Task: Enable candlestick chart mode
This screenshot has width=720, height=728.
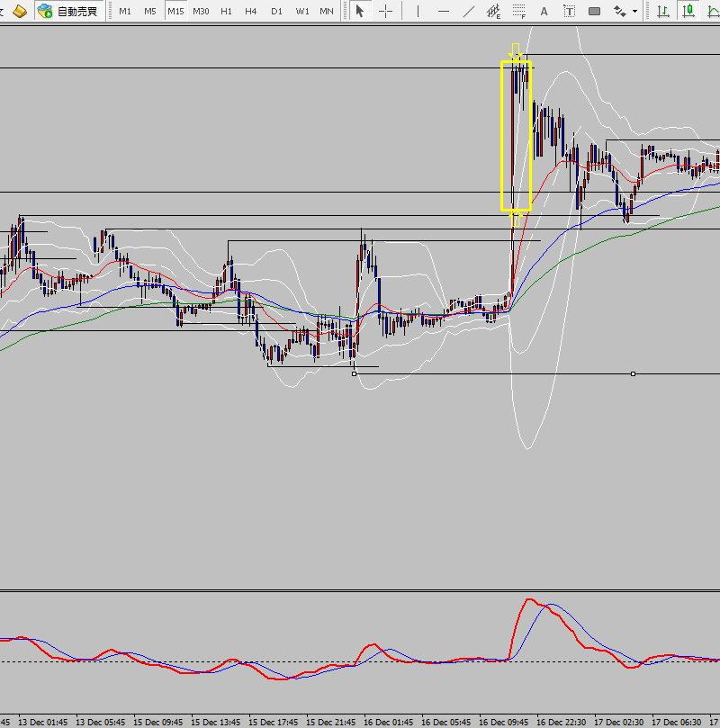Action: point(688,11)
